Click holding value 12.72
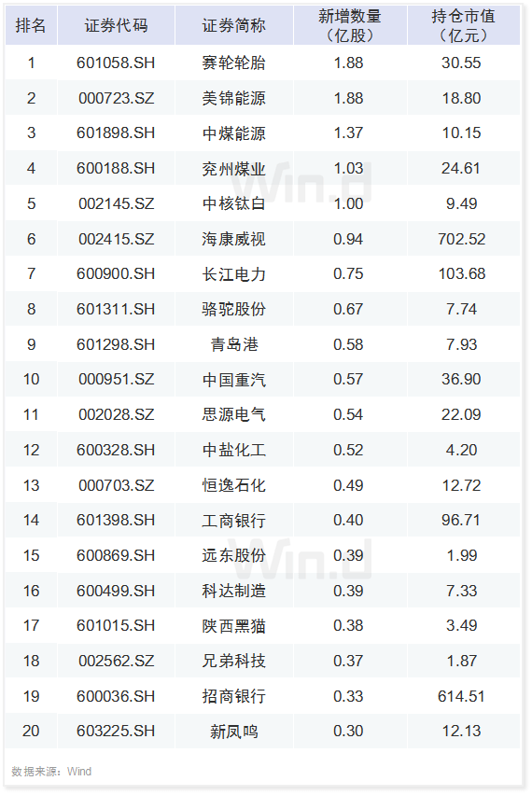 (461, 486)
